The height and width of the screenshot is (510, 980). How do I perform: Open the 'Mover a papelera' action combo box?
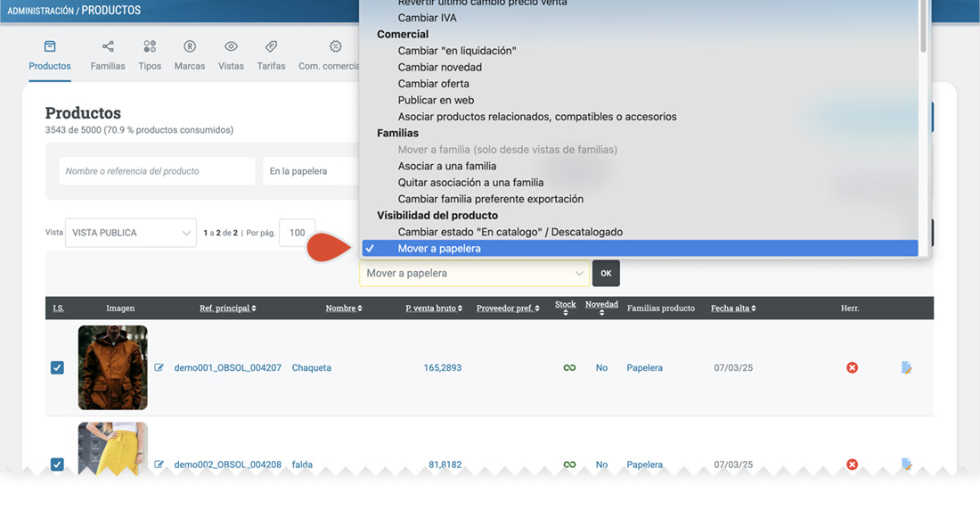point(474,274)
